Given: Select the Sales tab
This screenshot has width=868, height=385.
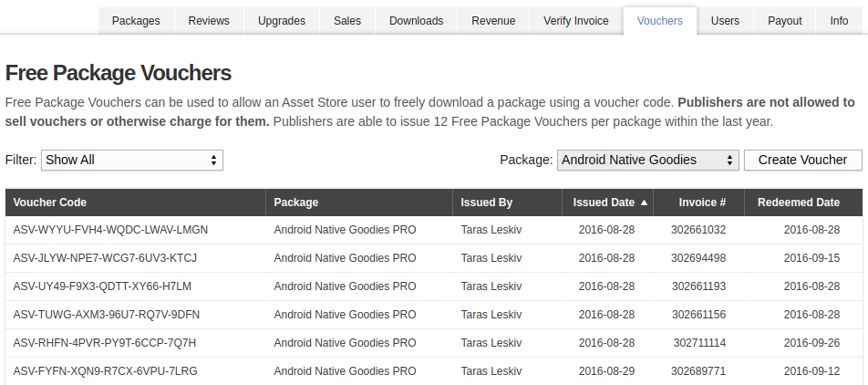Looking at the screenshot, I should point(347,21).
